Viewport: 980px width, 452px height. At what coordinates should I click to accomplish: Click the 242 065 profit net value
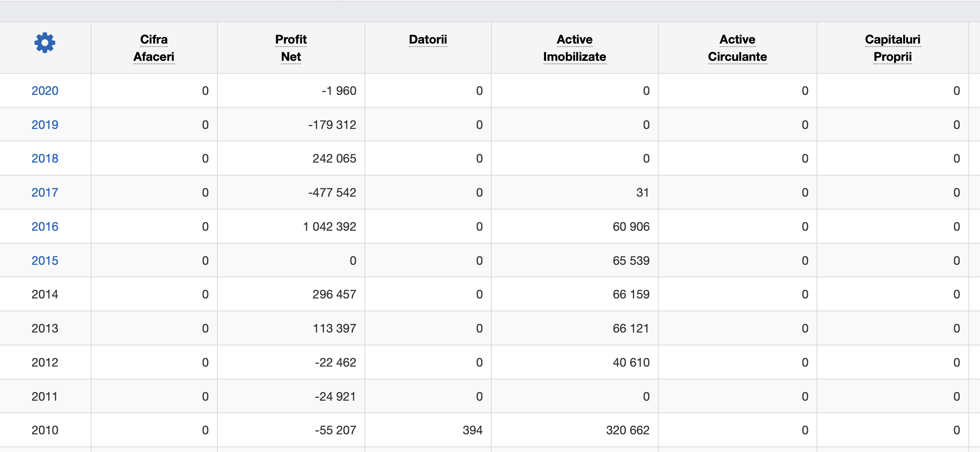pos(334,158)
